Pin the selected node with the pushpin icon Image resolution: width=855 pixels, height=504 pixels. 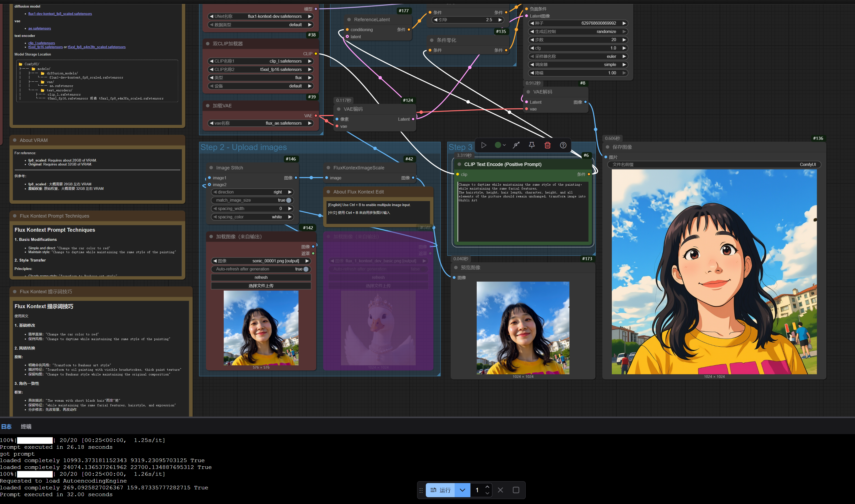pos(532,145)
